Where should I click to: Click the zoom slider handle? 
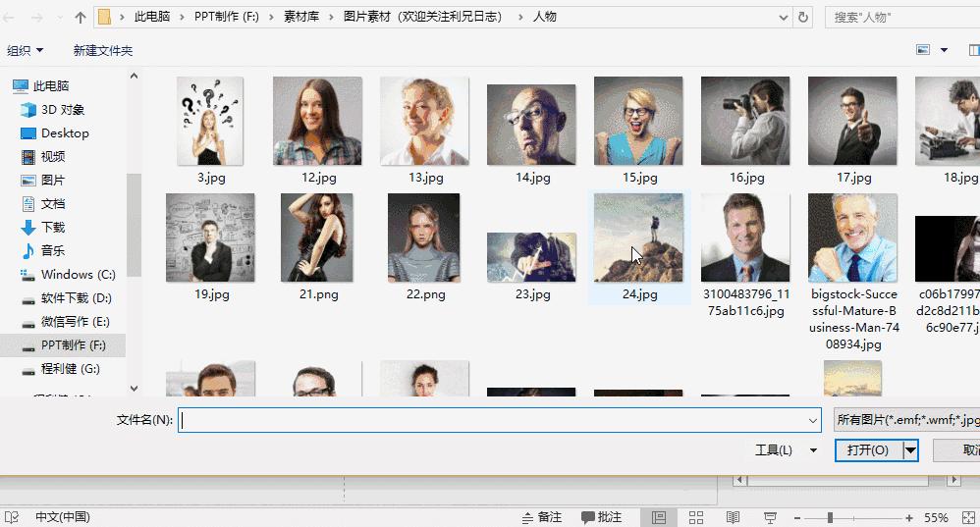point(830,517)
